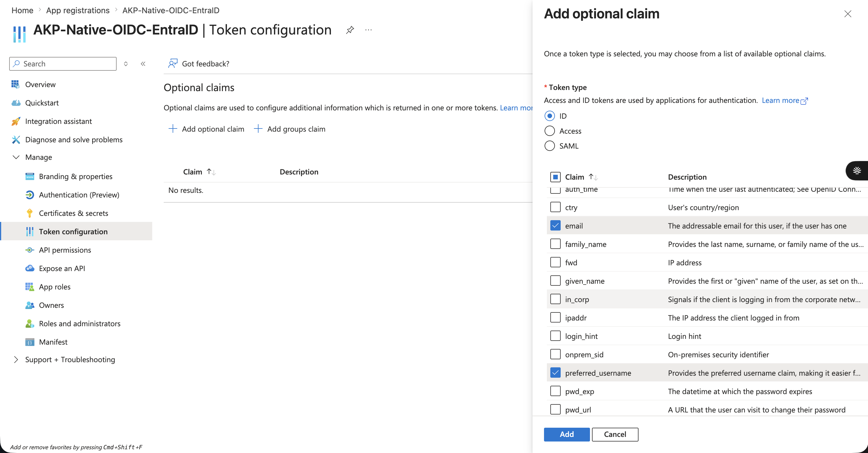
Task: Select the ID token type
Action: tap(549, 116)
